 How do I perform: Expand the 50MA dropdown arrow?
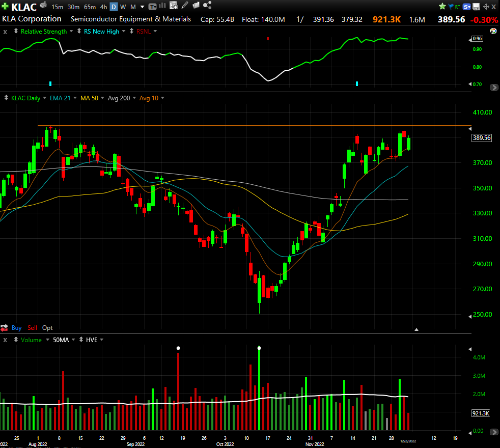[73, 340]
